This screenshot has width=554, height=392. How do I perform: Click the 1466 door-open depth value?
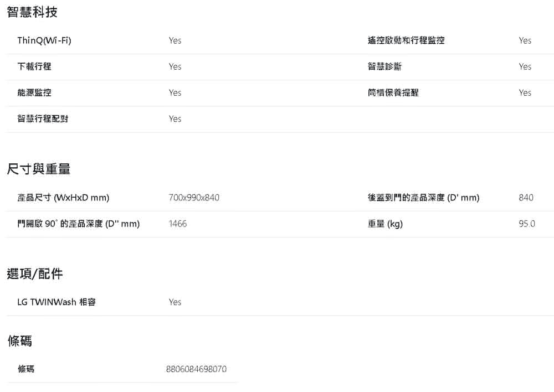pos(178,224)
